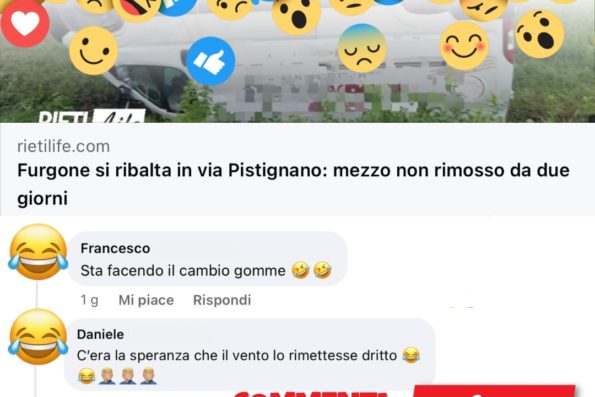This screenshot has width=595, height=397.
Task: Click the red COMMENTI banner text
Action: 312,394
